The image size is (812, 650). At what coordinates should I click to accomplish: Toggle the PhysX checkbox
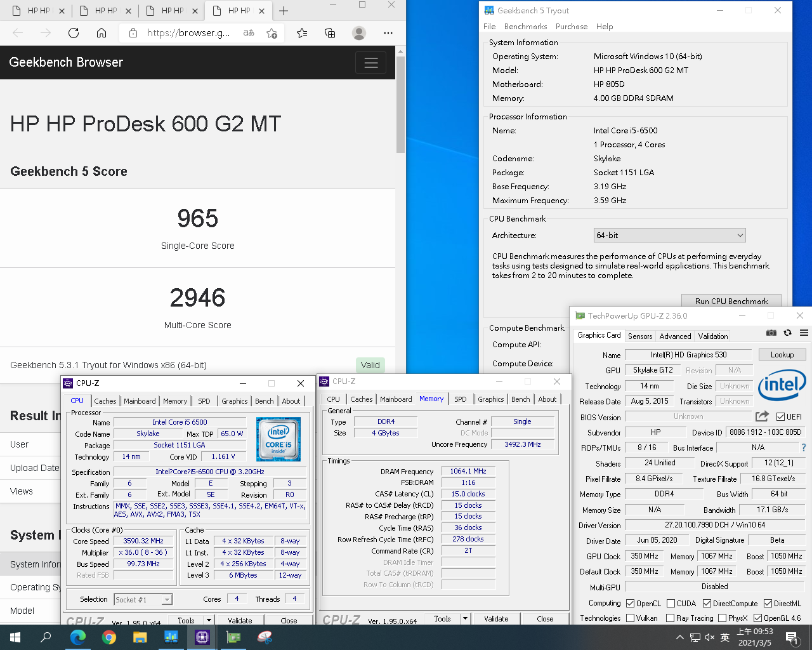pos(722,618)
